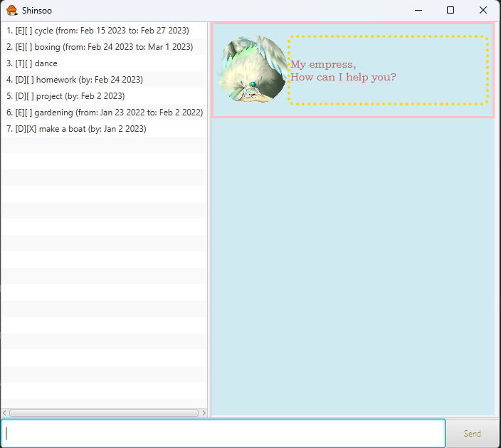501x448 pixels.
Task: Focus the message input field
Action: click(223, 433)
